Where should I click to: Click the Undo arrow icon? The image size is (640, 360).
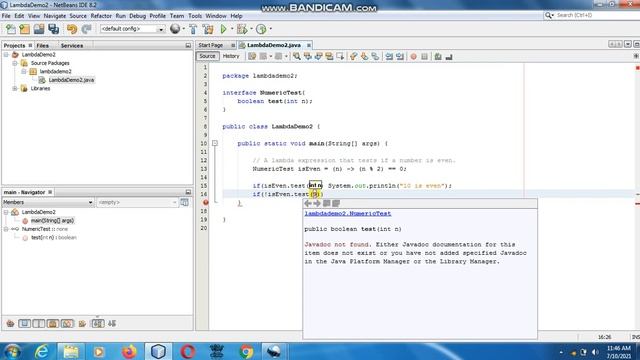point(72,29)
